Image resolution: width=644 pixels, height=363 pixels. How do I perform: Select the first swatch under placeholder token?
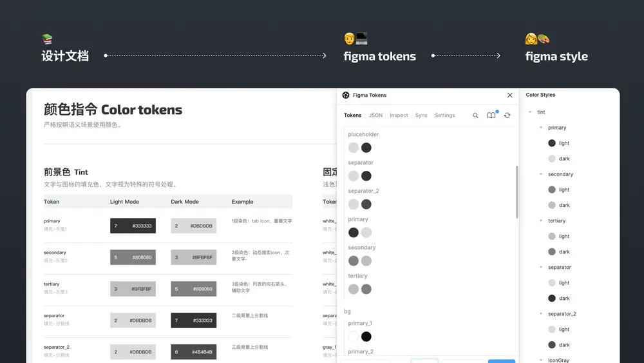click(x=354, y=148)
